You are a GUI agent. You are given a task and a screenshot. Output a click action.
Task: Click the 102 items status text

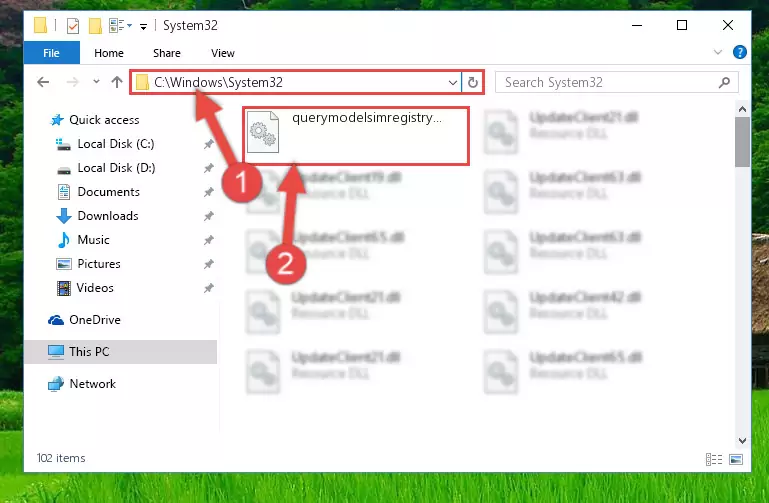coord(61,458)
